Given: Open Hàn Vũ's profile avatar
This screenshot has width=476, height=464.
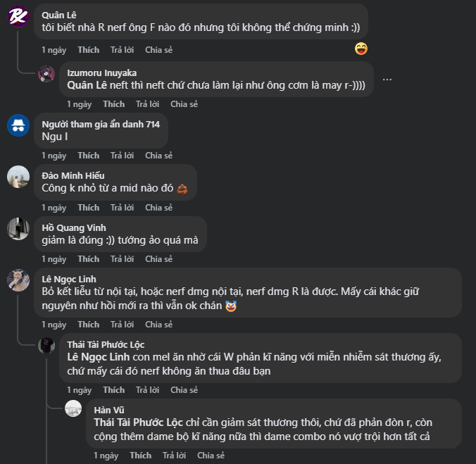Looking at the screenshot, I should click(x=73, y=408).
